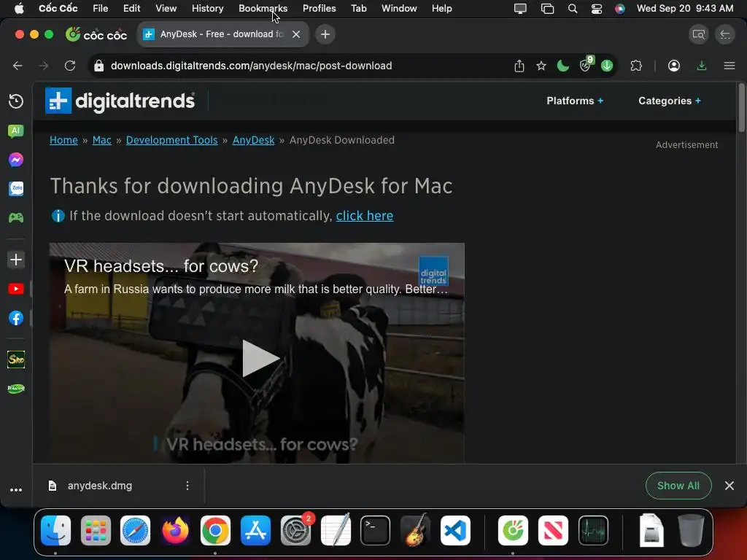Click the address bar URL field
This screenshot has width=747, height=560.
tap(305, 66)
